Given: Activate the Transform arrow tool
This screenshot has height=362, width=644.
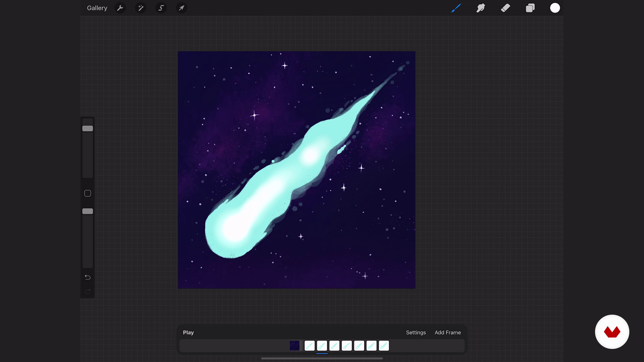Looking at the screenshot, I should 182,8.
